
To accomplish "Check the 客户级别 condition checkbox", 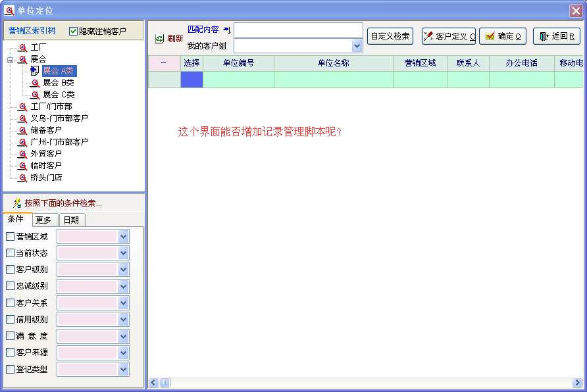I will pyautogui.click(x=10, y=270).
